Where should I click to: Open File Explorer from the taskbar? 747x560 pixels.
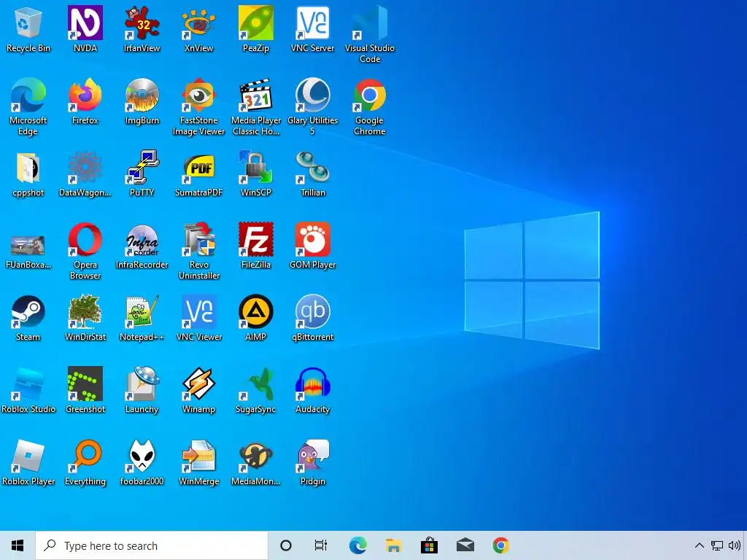click(393, 545)
